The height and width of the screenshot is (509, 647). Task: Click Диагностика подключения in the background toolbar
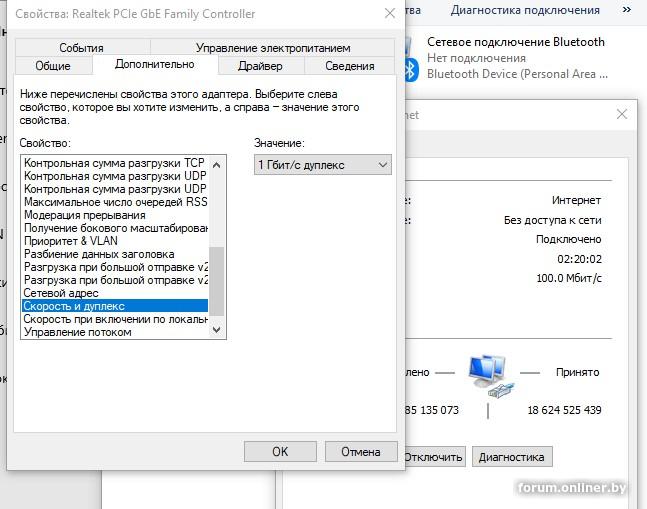525,10
